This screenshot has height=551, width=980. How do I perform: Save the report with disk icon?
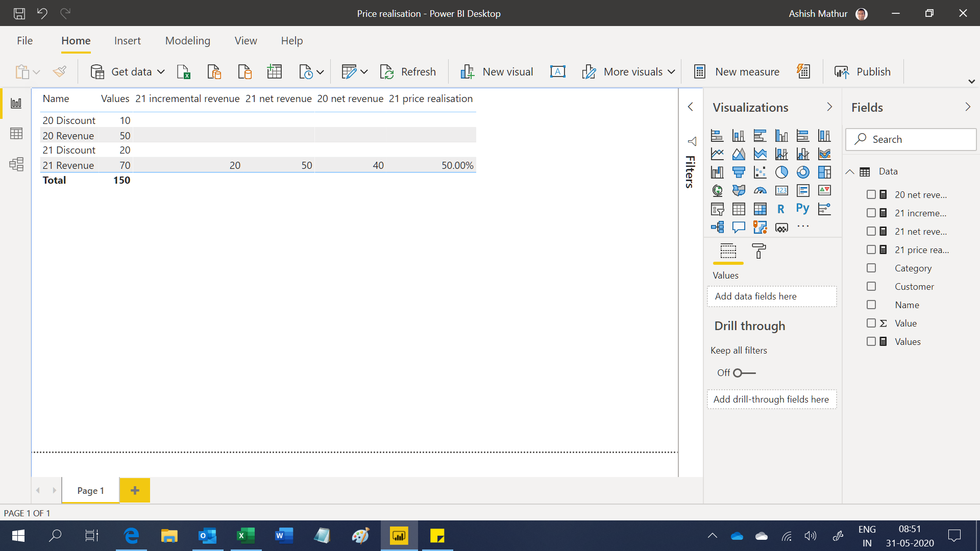[19, 14]
